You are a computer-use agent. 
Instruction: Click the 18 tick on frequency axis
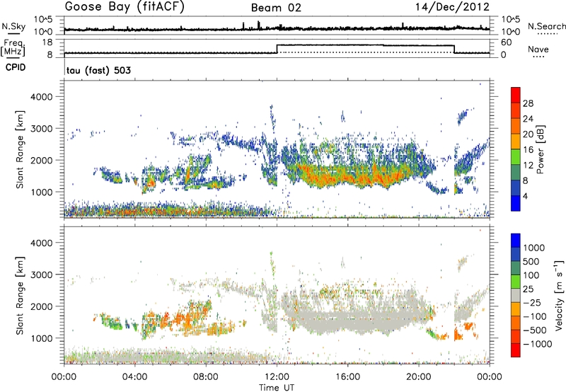[47, 42]
